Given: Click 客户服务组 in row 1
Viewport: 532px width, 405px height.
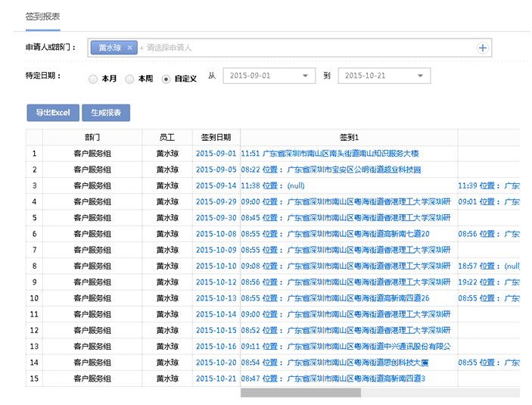Looking at the screenshot, I should click(x=92, y=154).
